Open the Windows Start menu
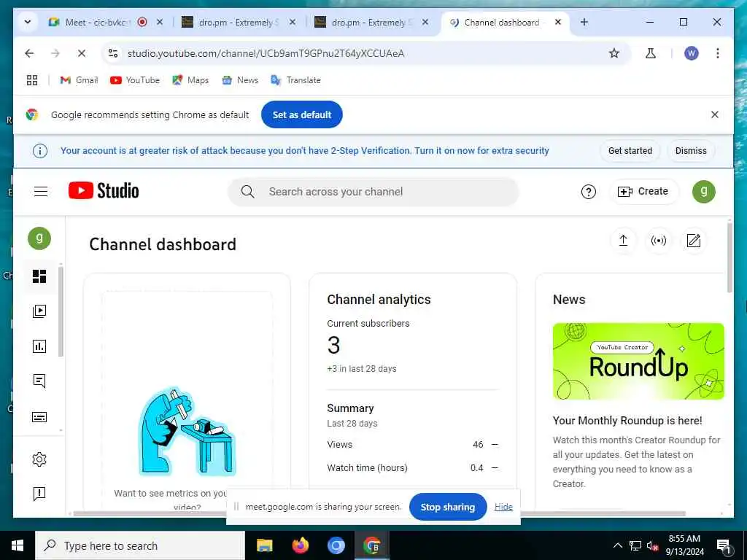The width and height of the screenshot is (747, 560). 18,545
